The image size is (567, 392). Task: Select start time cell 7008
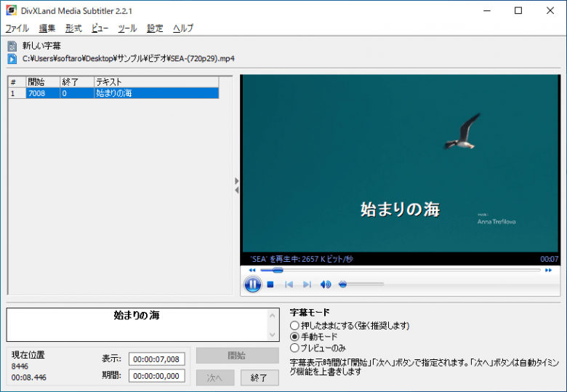(43, 93)
